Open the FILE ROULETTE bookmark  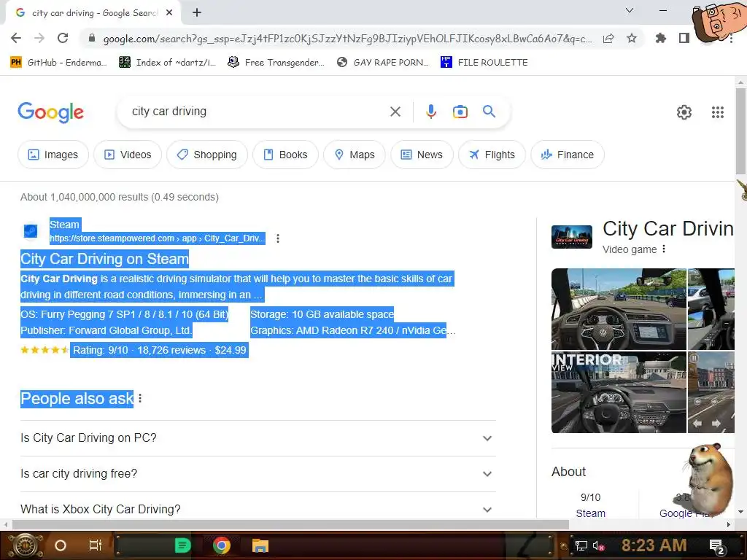484,63
